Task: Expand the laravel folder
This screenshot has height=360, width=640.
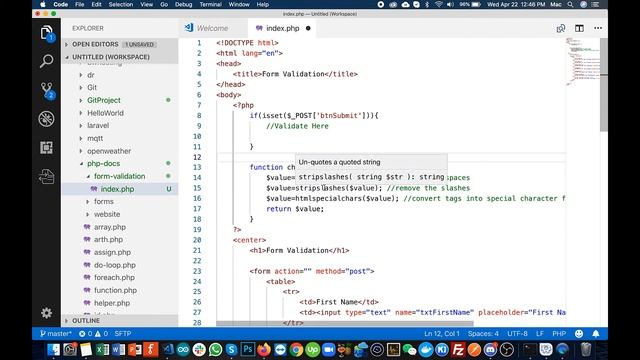Action: [x=98, y=125]
